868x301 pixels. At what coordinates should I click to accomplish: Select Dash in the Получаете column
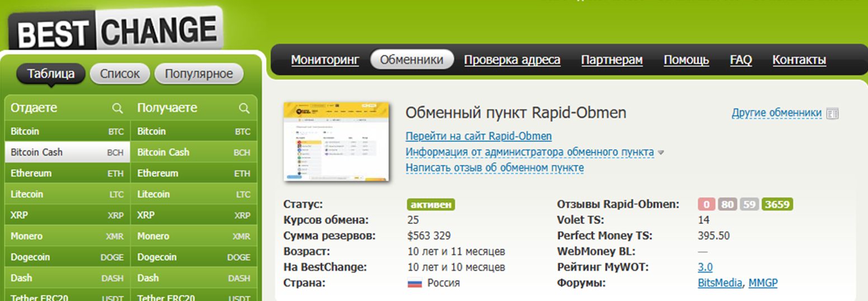pos(194,278)
